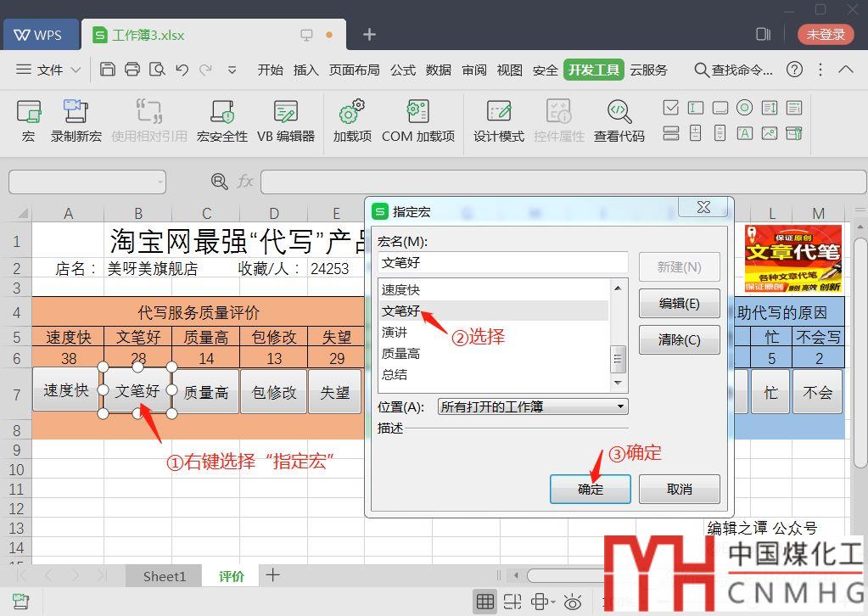868x616 pixels.
Task: Switch to 页面布局 ribbon tab
Action: click(355, 70)
